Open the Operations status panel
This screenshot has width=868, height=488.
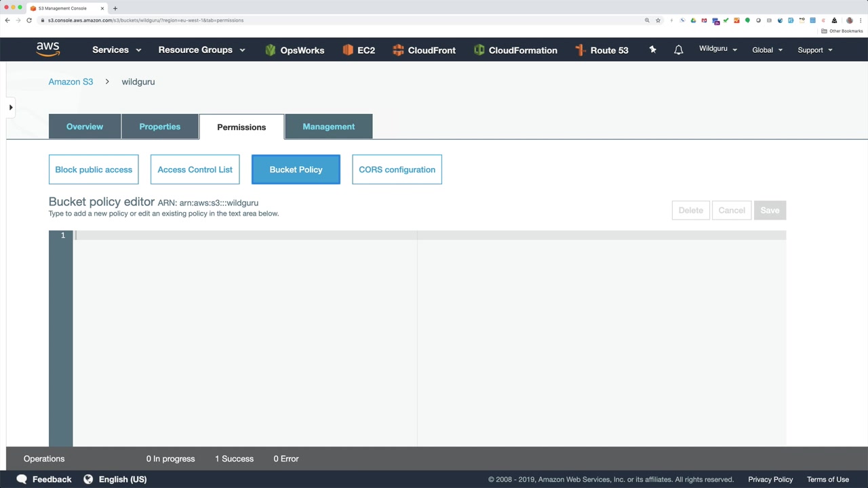(44, 459)
